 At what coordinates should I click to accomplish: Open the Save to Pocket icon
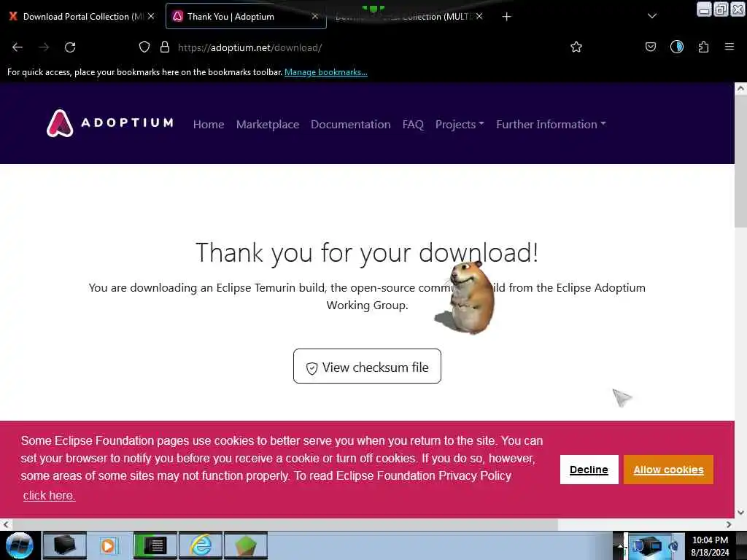[651, 47]
